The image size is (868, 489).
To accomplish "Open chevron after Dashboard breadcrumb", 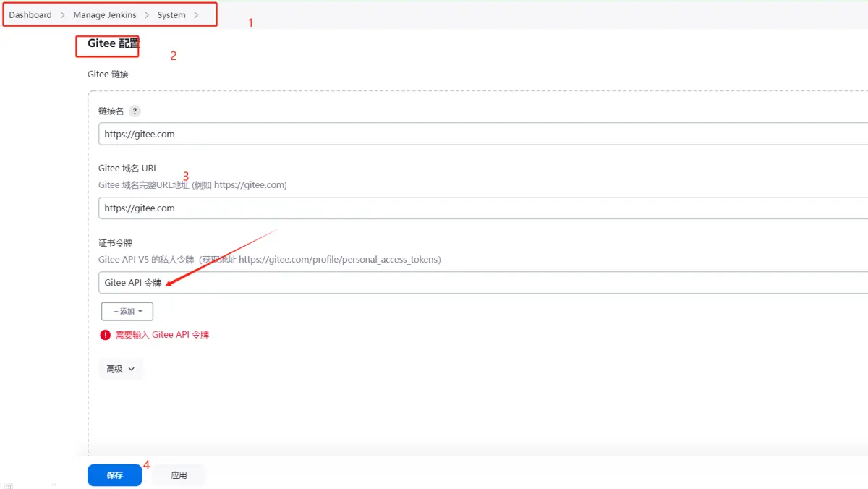I will coord(62,15).
